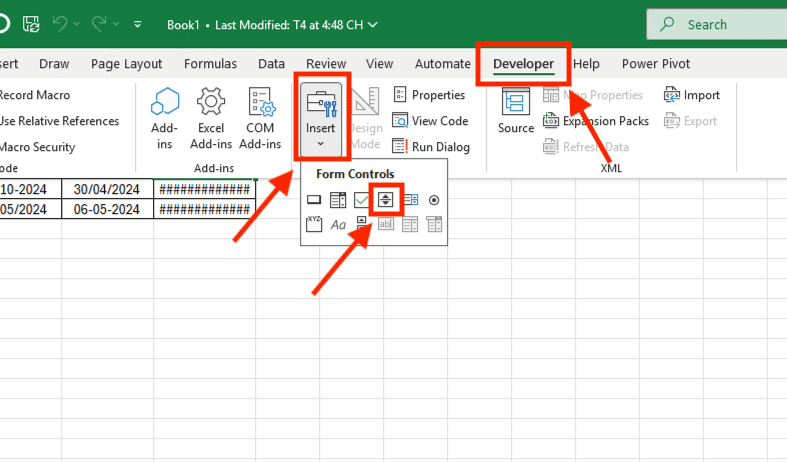Select the Developer tab
Screen dimensions: 787x462
523,64
